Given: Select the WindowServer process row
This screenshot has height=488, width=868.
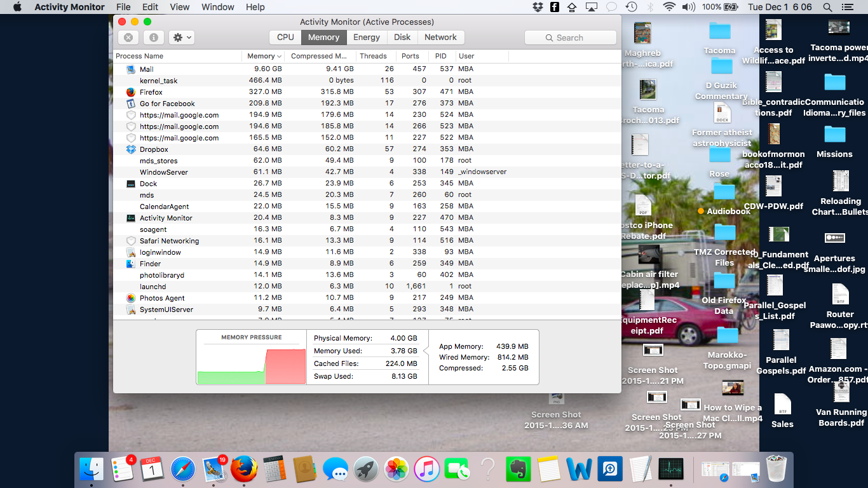Looking at the screenshot, I should point(367,172).
